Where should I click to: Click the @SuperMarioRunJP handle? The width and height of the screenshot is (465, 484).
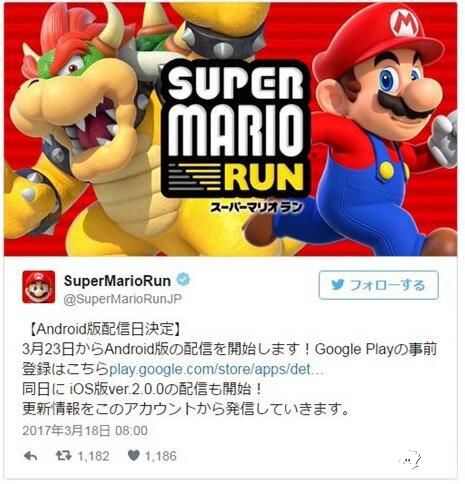[x=123, y=299]
